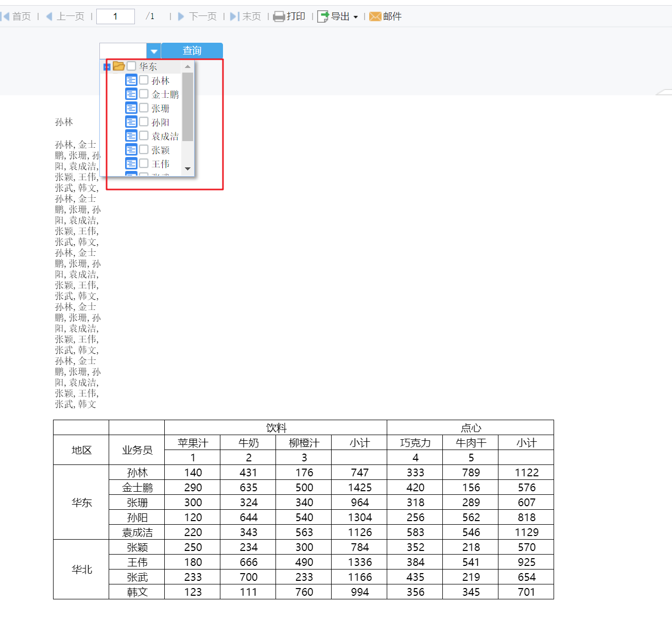The width and height of the screenshot is (672, 621).
Task: Tick the 袁成洁 checkbox
Action: [x=144, y=135]
